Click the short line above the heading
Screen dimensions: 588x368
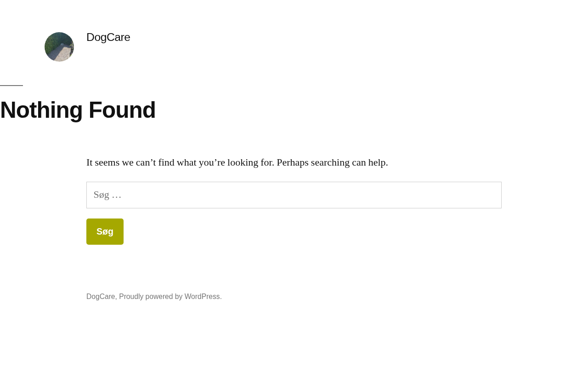[11, 86]
